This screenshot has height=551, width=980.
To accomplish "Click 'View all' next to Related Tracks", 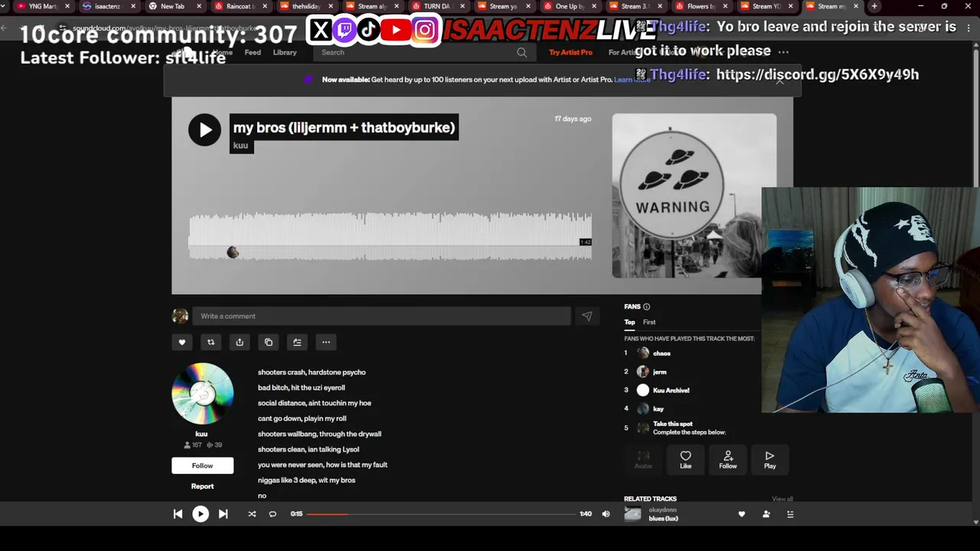I will point(782,499).
